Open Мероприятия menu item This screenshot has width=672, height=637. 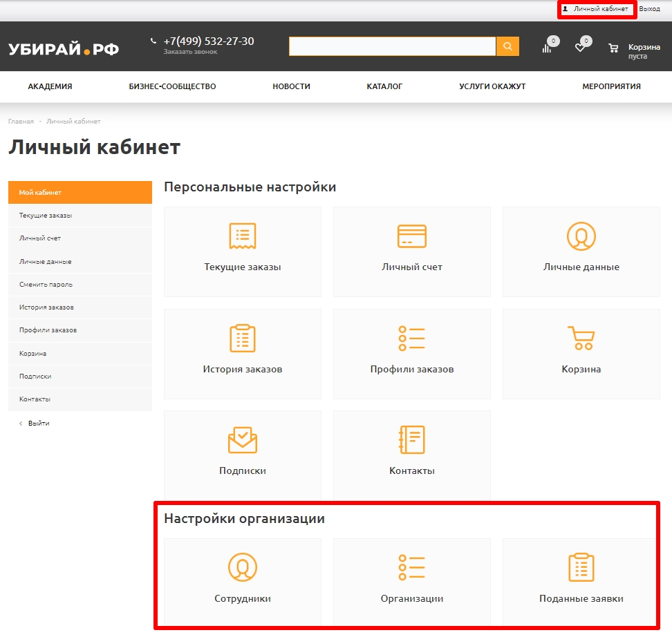[x=612, y=86]
